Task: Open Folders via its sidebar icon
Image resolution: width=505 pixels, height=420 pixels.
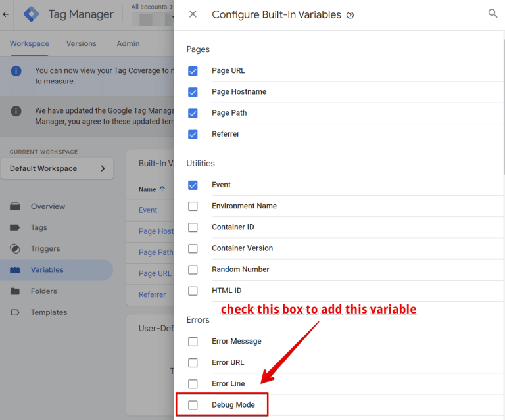Action: pos(15,291)
